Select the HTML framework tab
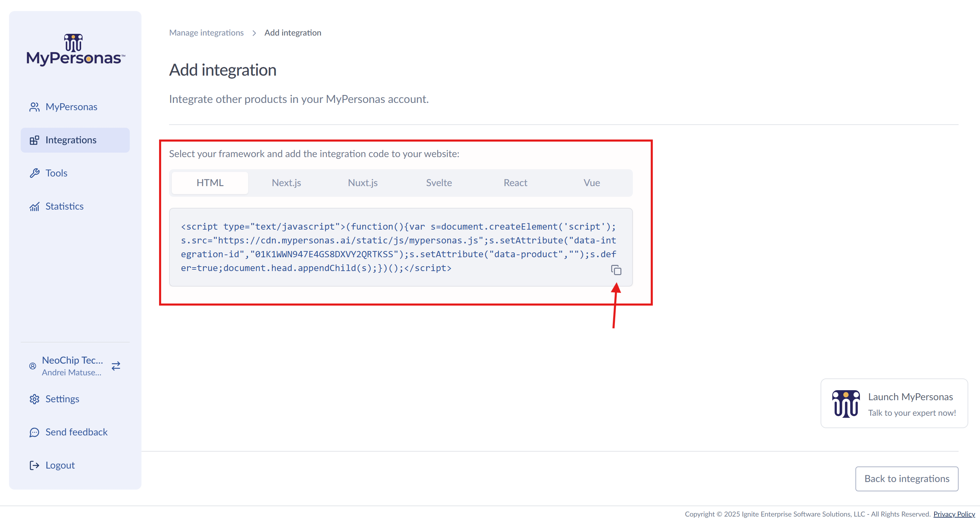The width and height of the screenshot is (980, 520). point(210,183)
